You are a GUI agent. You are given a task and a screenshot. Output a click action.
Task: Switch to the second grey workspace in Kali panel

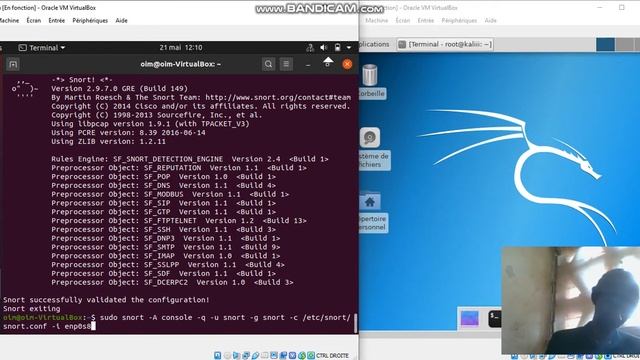tap(624, 44)
